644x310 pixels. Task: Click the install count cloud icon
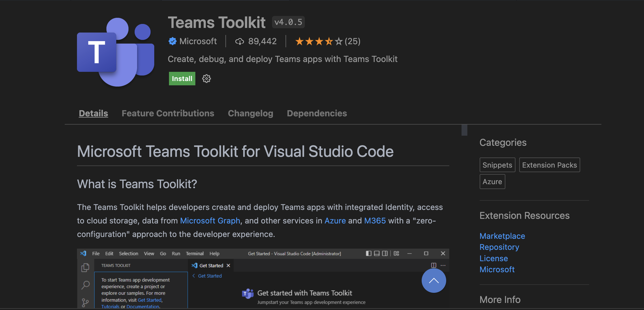[x=240, y=41]
